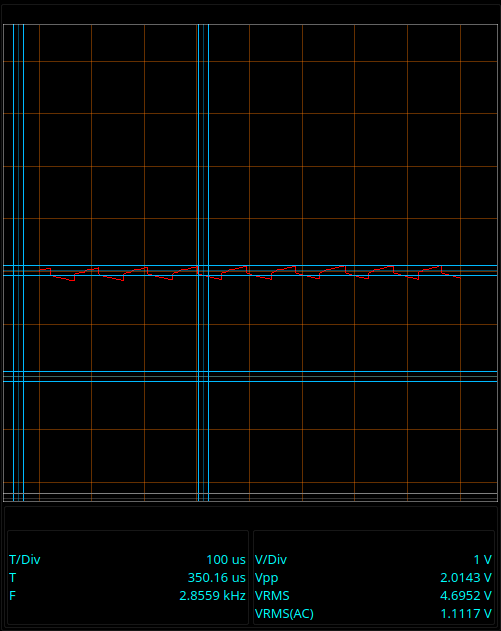The width and height of the screenshot is (501, 631).
Task: Click the T/Div label
Action: click(x=25, y=560)
